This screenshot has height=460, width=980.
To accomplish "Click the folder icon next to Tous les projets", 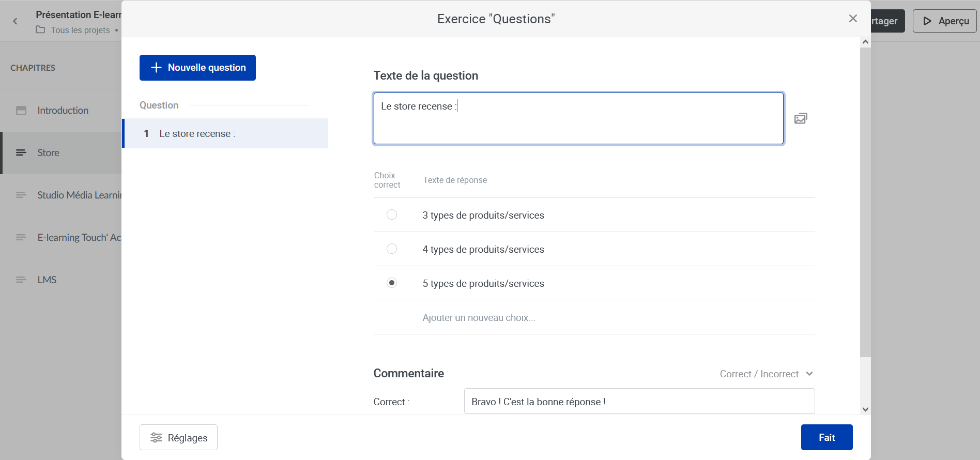I will (40, 30).
